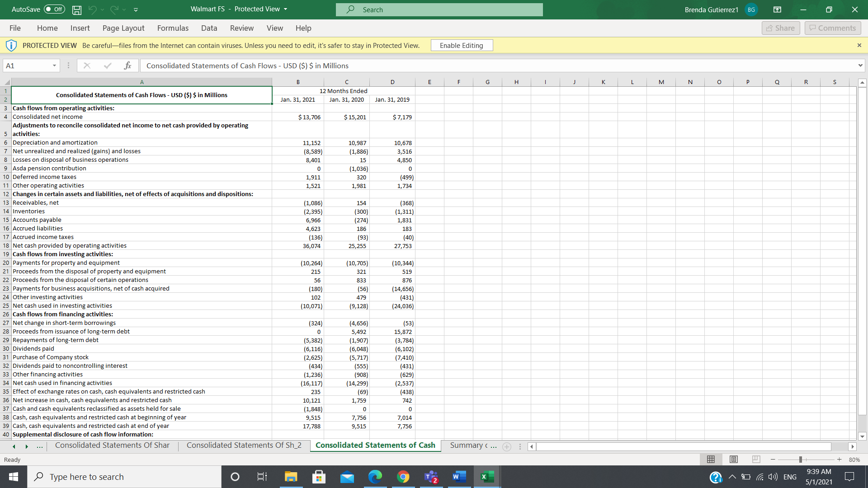This screenshot has width=868, height=488.
Task: Add a new sheet with the plus icon
Action: click(x=507, y=446)
